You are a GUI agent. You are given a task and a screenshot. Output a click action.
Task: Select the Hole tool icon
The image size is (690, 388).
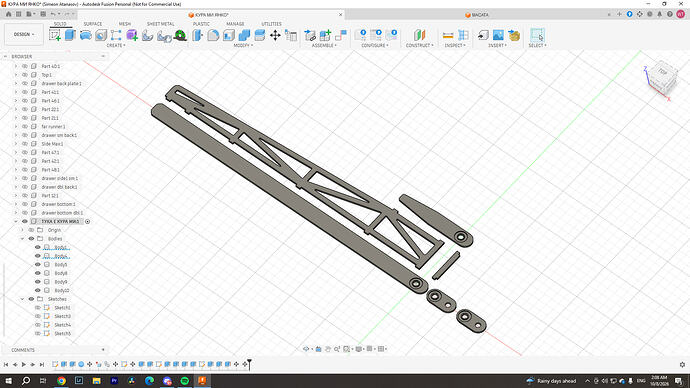101,35
